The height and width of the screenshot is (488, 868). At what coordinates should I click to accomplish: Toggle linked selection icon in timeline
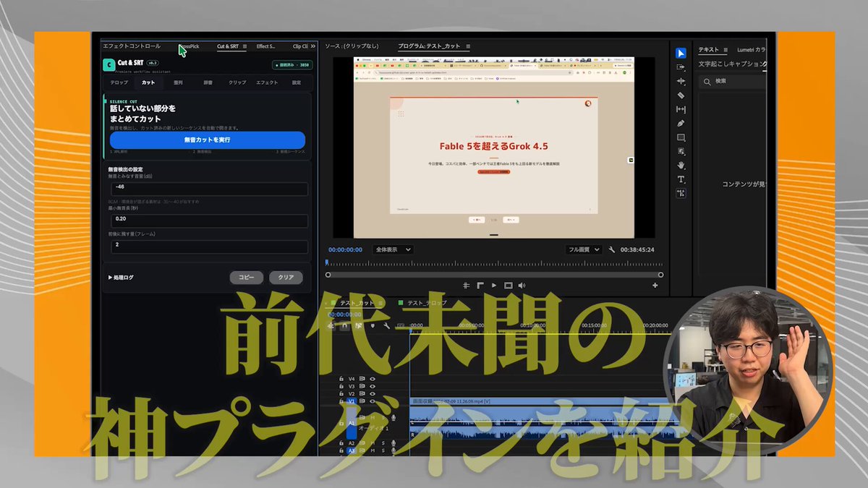pyautogui.click(x=359, y=325)
